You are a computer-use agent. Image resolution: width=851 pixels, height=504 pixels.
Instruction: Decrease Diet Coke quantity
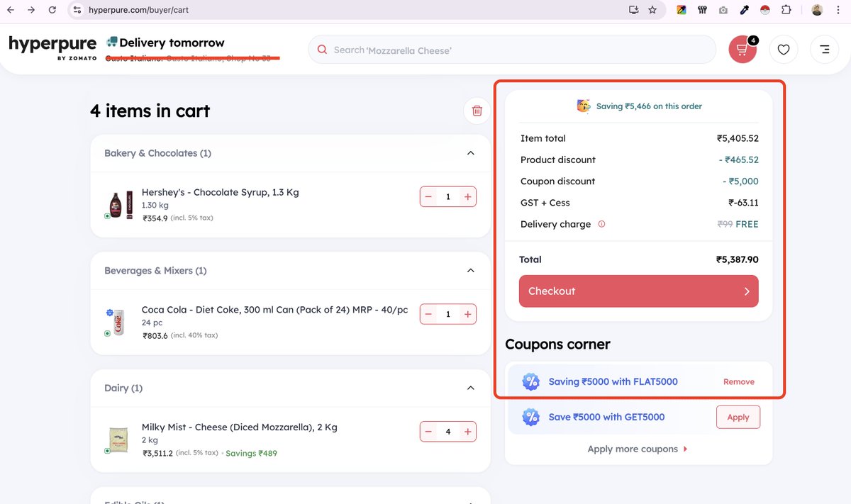coord(428,314)
